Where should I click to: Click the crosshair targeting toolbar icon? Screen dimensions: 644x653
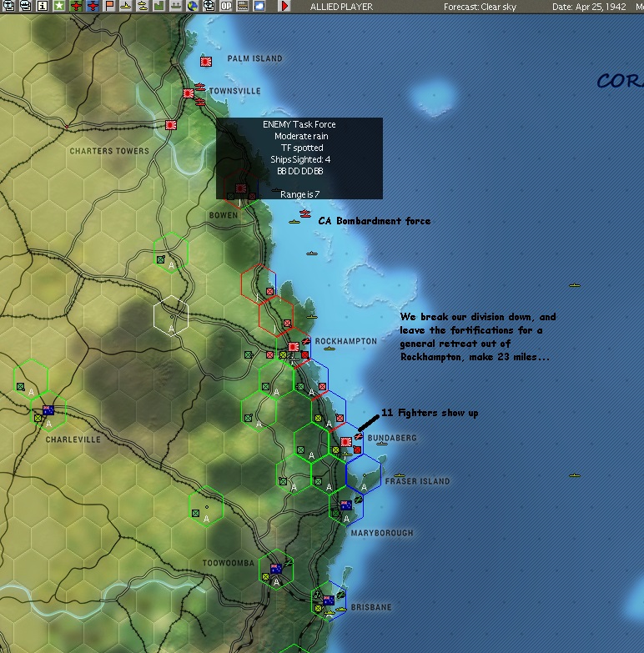pos(209,6)
